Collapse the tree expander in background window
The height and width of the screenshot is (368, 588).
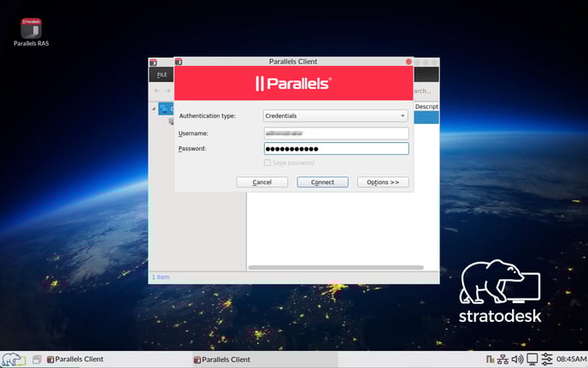coord(154,109)
